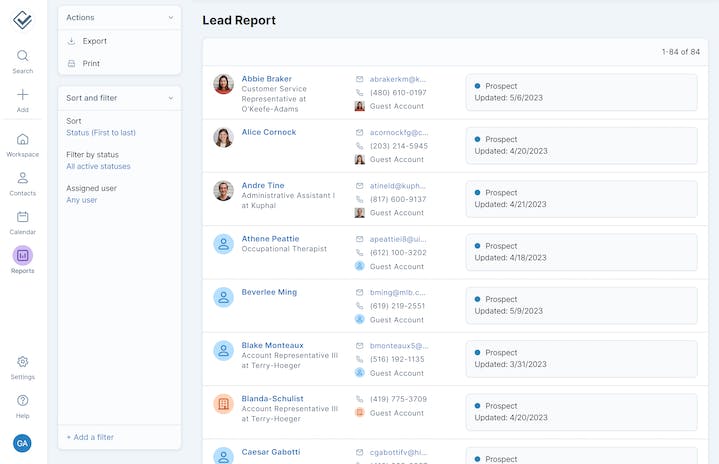Select the Reports sidebar icon
The image size is (719, 464).
pyautogui.click(x=22, y=255)
